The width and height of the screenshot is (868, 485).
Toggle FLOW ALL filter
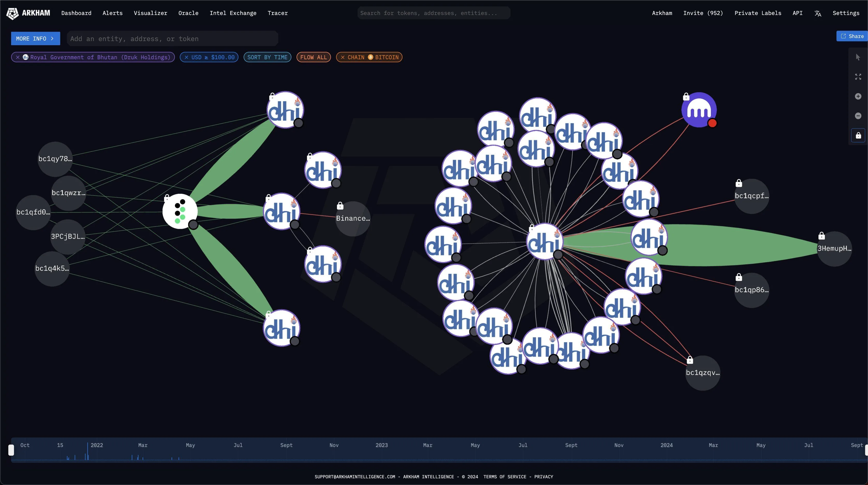click(x=313, y=57)
